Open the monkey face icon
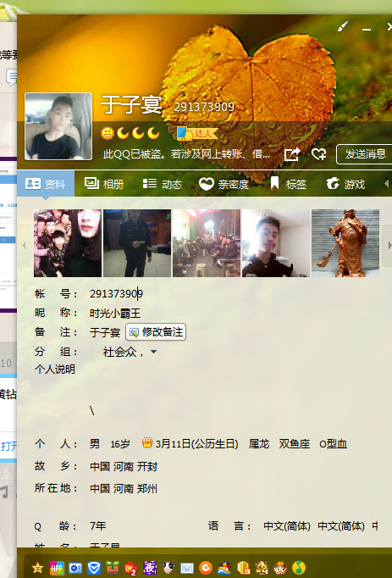 (x=280, y=568)
